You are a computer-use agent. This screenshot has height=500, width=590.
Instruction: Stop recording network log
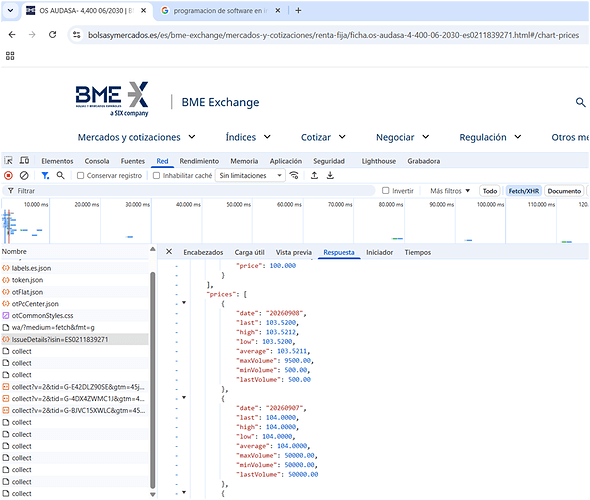(x=8, y=175)
